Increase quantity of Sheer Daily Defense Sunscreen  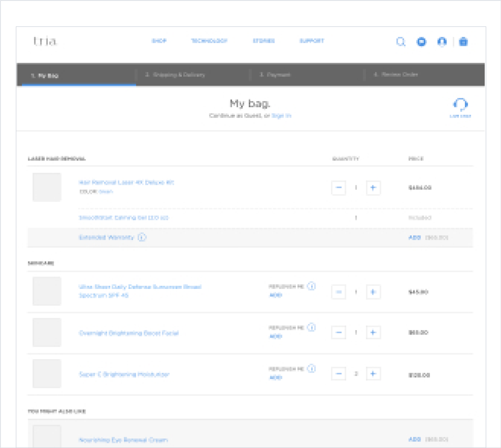pos(373,292)
